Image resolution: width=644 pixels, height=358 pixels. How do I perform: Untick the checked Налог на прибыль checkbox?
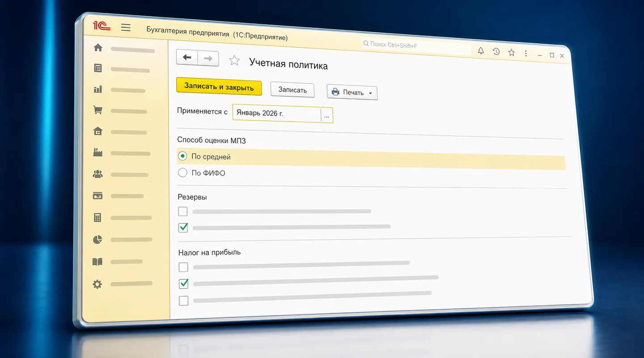point(183,283)
